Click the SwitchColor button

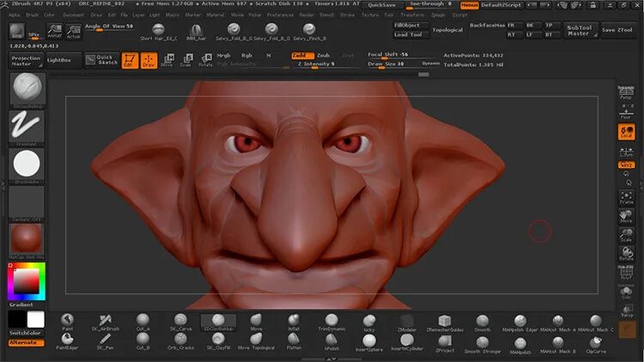point(26,333)
